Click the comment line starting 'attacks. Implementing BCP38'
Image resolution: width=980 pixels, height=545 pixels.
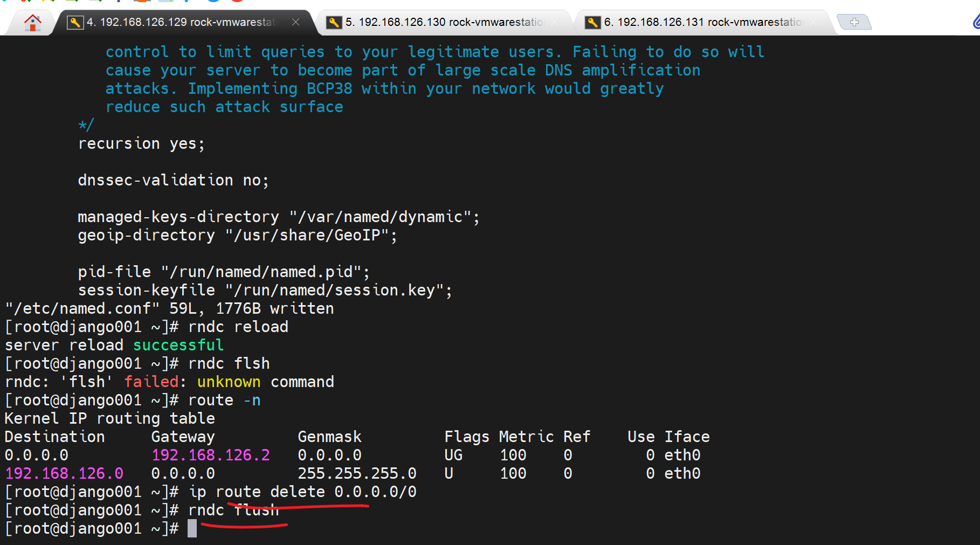(x=385, y=88)
